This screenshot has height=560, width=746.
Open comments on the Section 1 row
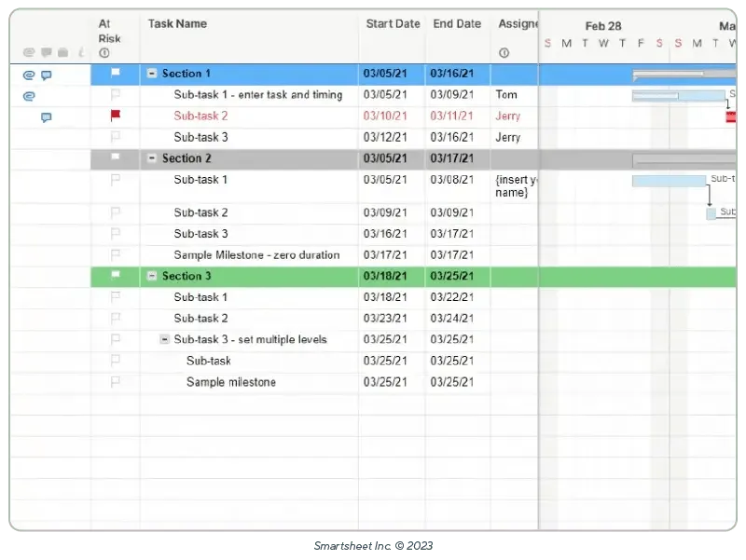(x=46, y=75)
